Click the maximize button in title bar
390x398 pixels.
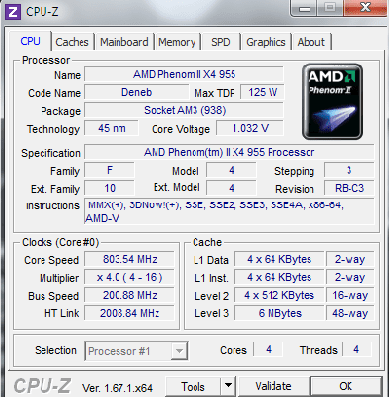pos(330,8)
